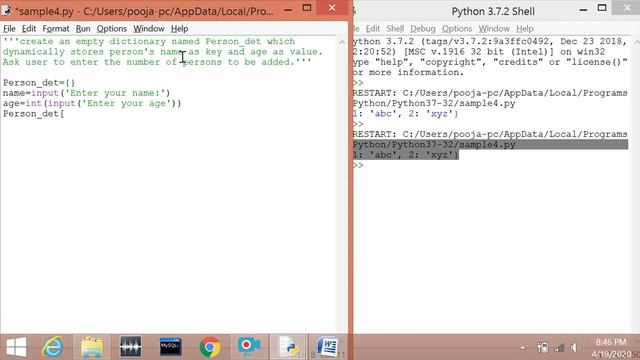This screenshot has width=640, height=360.
Task: Launch Google Chrome from taskbar
Action: (x=209, y=347)
